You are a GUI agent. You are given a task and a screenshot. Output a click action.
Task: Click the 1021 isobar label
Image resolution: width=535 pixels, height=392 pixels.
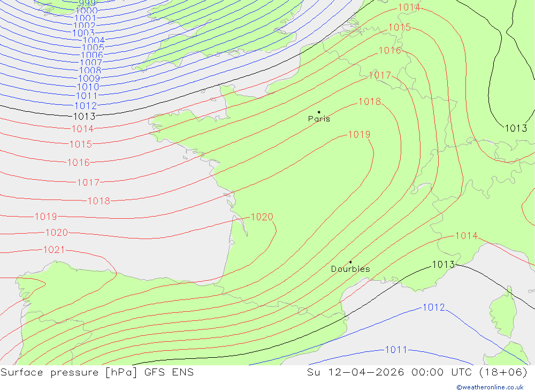click(54, 250)
